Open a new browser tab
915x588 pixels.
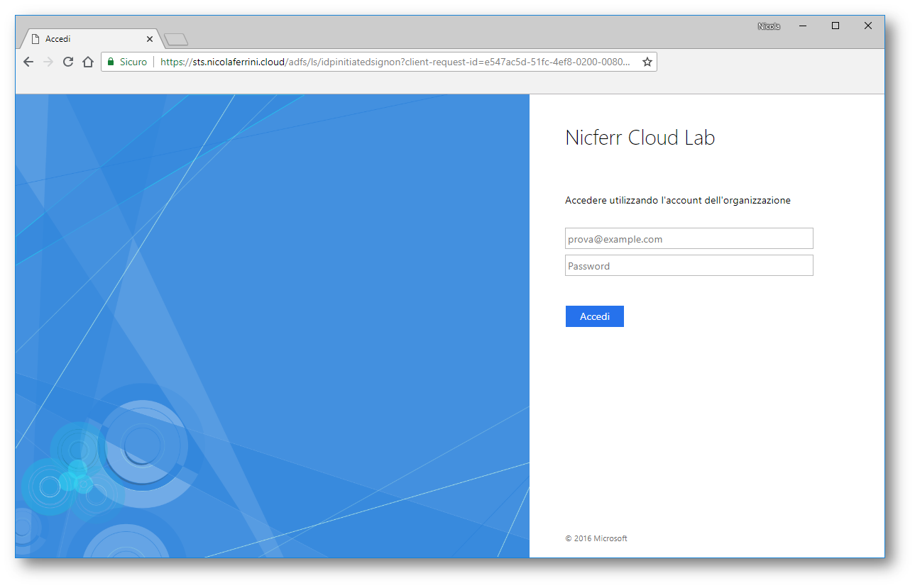(x=175, y=39)
